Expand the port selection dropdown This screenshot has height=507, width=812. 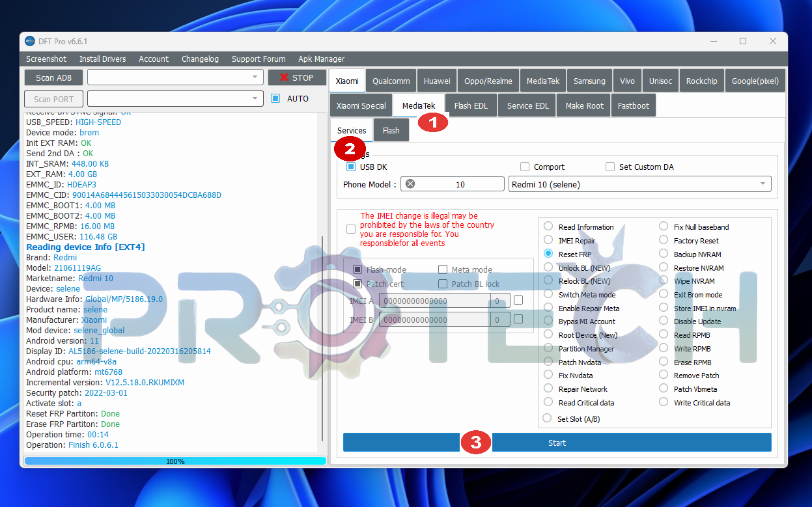coord(255,99)
